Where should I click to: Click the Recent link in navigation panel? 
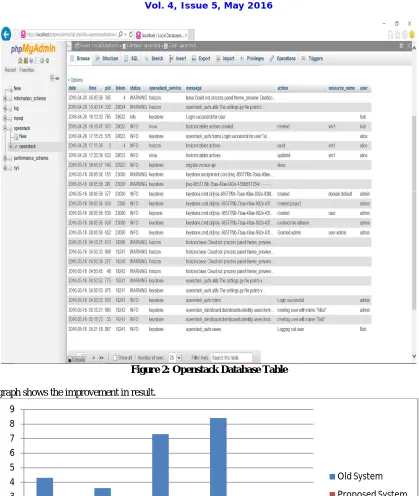10,70
